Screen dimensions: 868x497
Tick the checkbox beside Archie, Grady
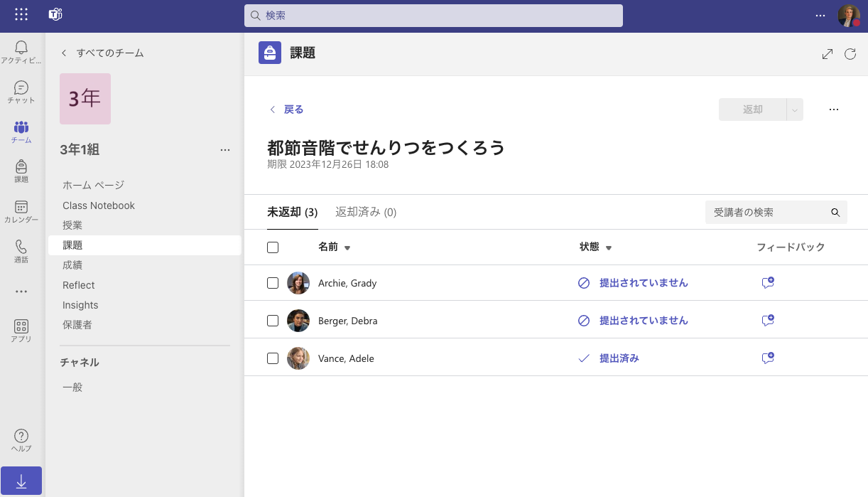[273, 282]
